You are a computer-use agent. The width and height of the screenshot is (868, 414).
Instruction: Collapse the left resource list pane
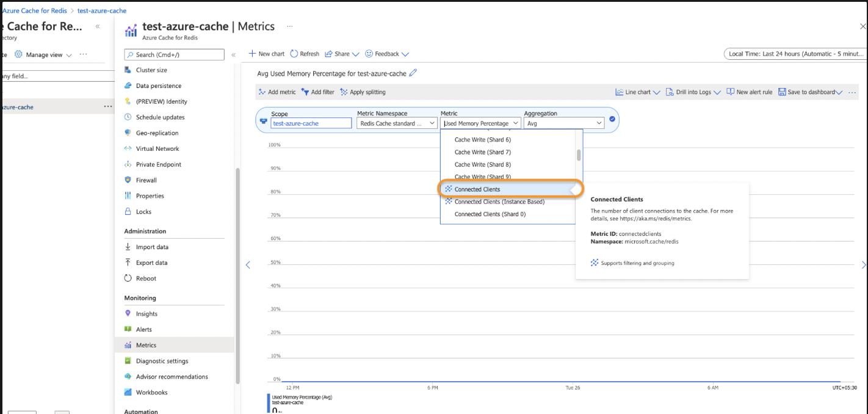click(x=98, y=26)
